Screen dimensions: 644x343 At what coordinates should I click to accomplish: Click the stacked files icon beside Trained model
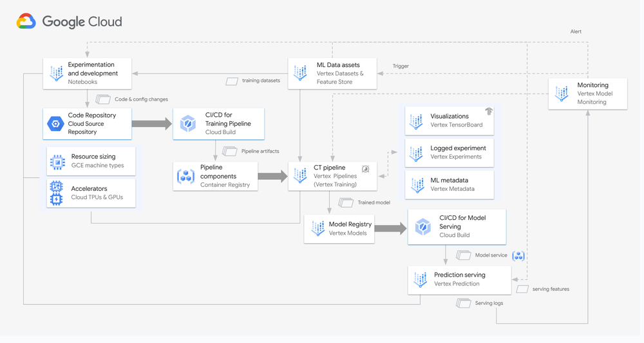pos(346,202)
